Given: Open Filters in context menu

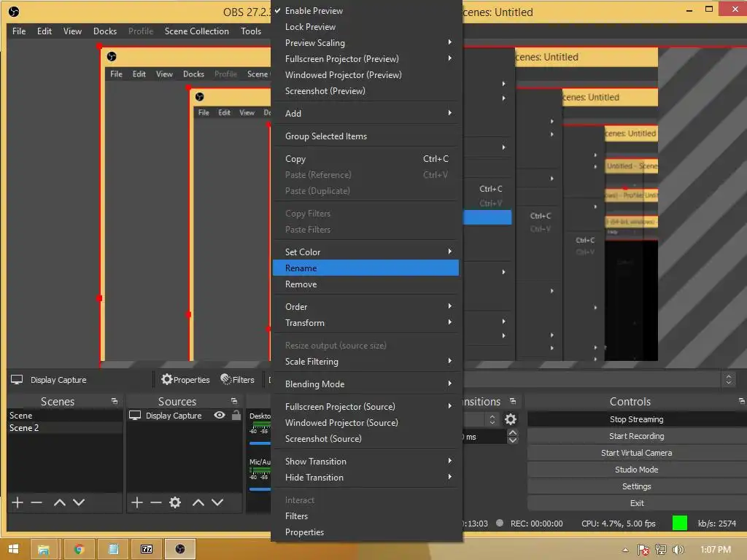Looking at the screenshot, I should click(365, 516).
